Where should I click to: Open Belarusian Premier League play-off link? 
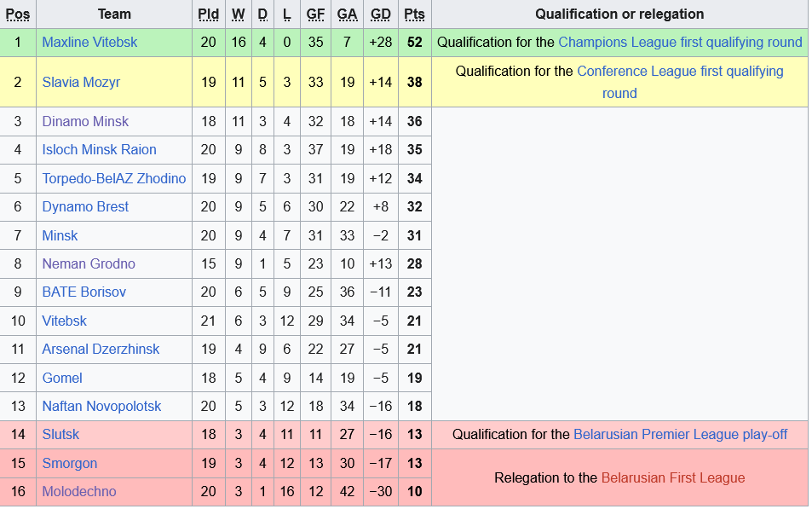(x=680, y=434)
